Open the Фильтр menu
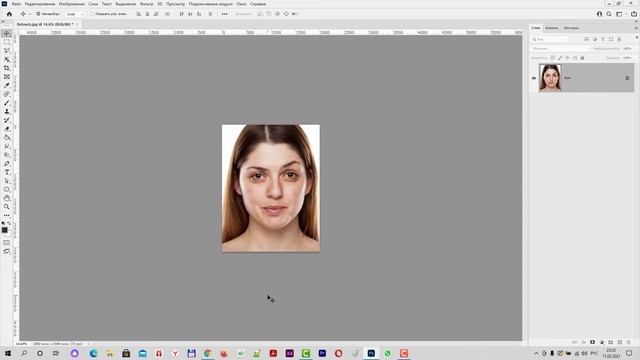This screenshot has height=360, width=640. pos(147,4)
